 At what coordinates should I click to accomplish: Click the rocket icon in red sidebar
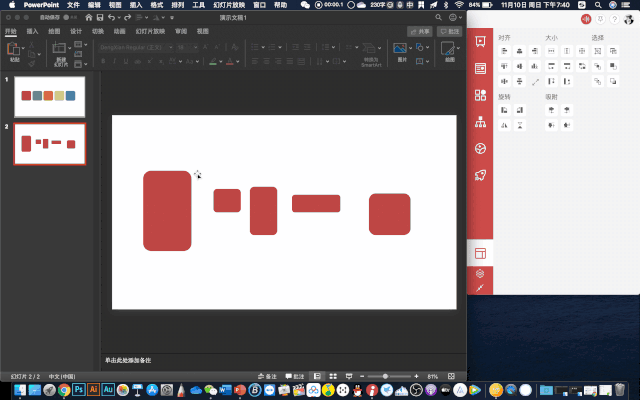pyautogui.click(x=481, y=176)
